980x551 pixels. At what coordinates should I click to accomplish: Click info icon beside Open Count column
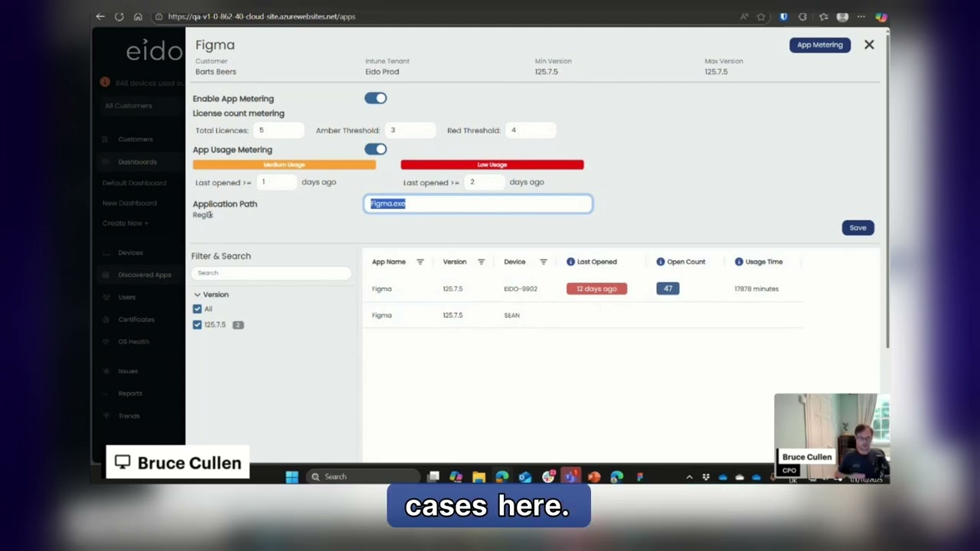[x=661, y=262]
